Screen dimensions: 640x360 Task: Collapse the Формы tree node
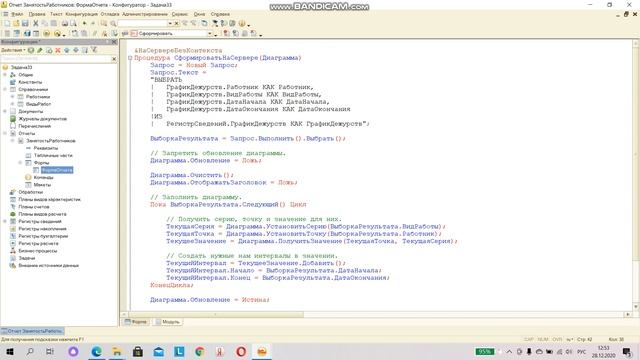20,163
